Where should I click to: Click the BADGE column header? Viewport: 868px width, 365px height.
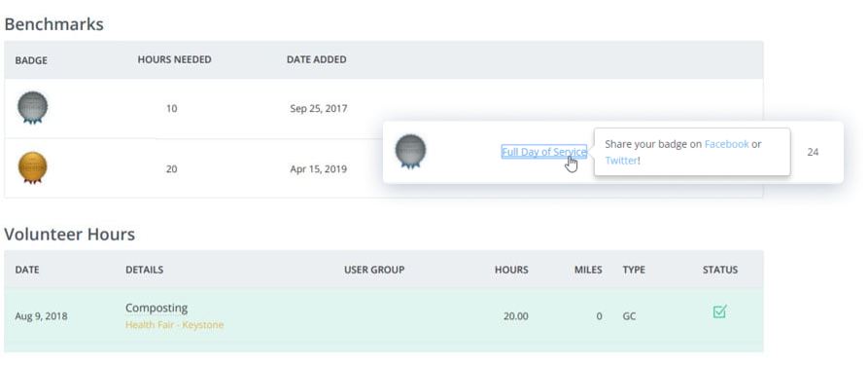(31, 60)
